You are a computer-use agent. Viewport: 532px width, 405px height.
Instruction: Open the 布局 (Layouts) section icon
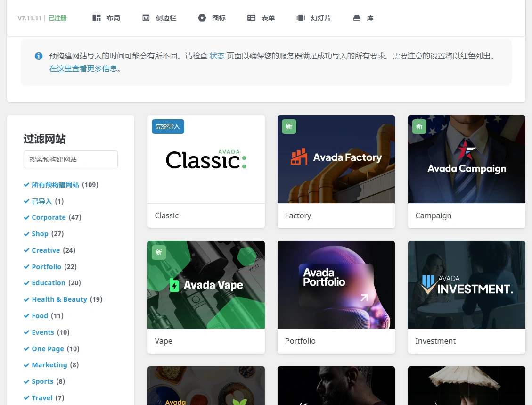pyautogui.click(x=96, y=17)
